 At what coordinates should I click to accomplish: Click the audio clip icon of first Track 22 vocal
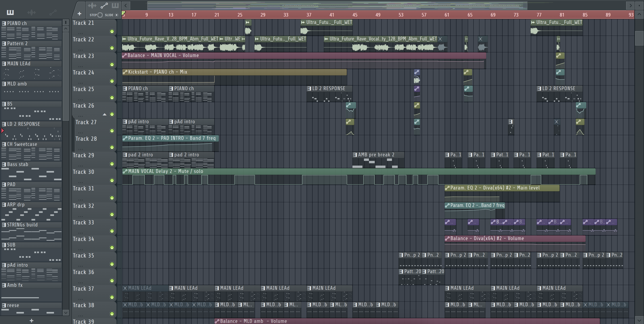click(x=124, y=39)
